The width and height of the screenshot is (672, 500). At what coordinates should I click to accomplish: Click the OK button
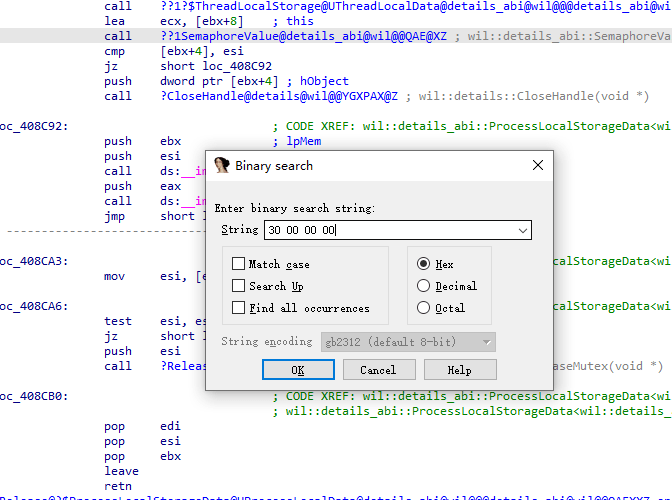(298, 370)
